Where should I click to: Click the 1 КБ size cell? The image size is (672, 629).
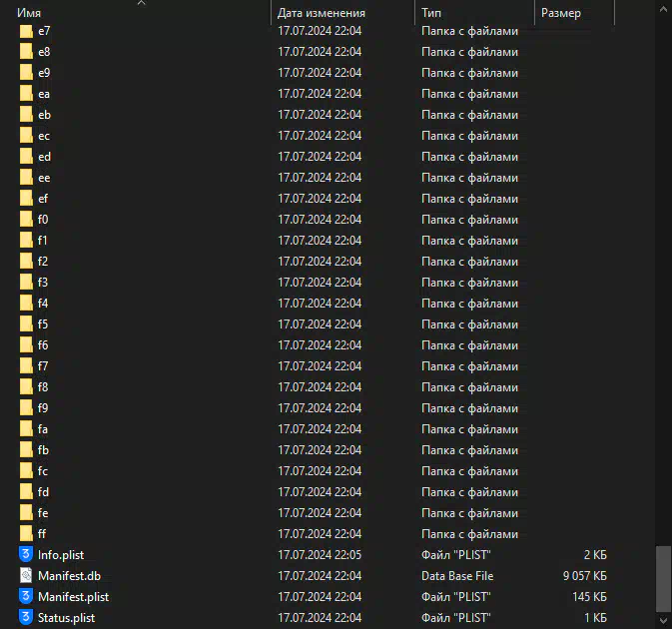(596, 618)
